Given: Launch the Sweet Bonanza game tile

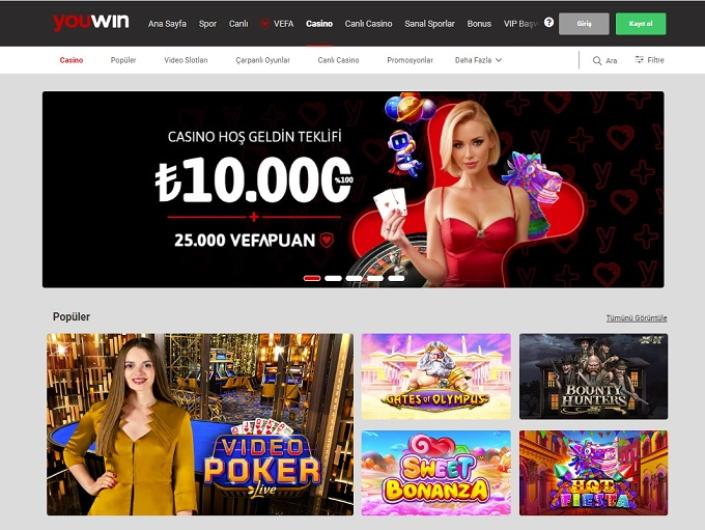Looking at the screenshot, I should [x=436, y=473].
